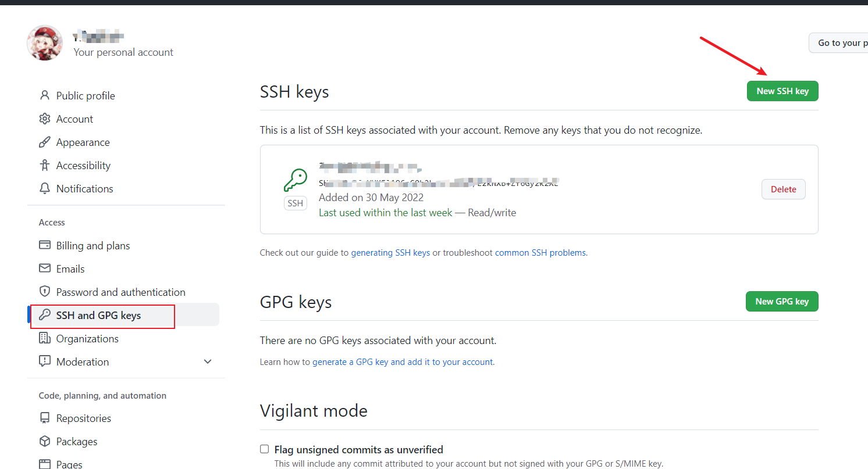This screenshot has height=469, width=868.
Task: Go to Repositories settings page
Action: point(83,418)
